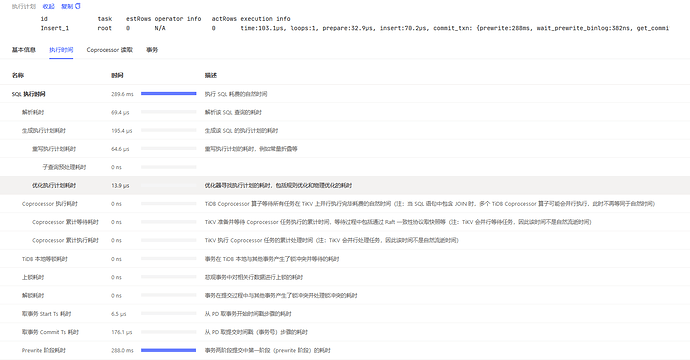690x360 pixels.
Task: Click the 64.6 µs time value
Action: tap(120, 149)
